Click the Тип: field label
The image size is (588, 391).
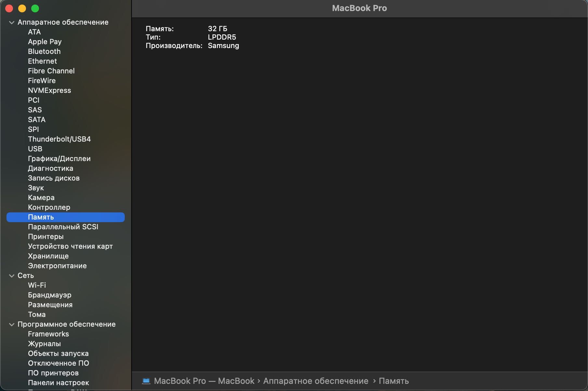pos(153,37)
